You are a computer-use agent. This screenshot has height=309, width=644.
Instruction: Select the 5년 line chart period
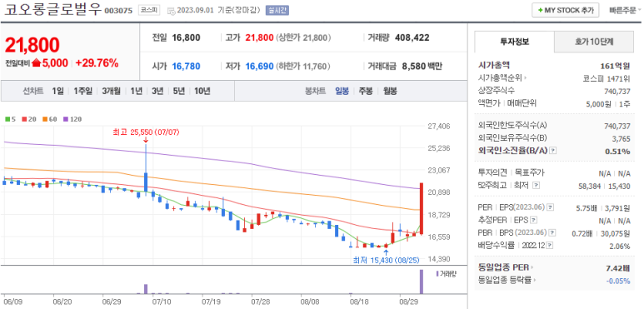178,91
